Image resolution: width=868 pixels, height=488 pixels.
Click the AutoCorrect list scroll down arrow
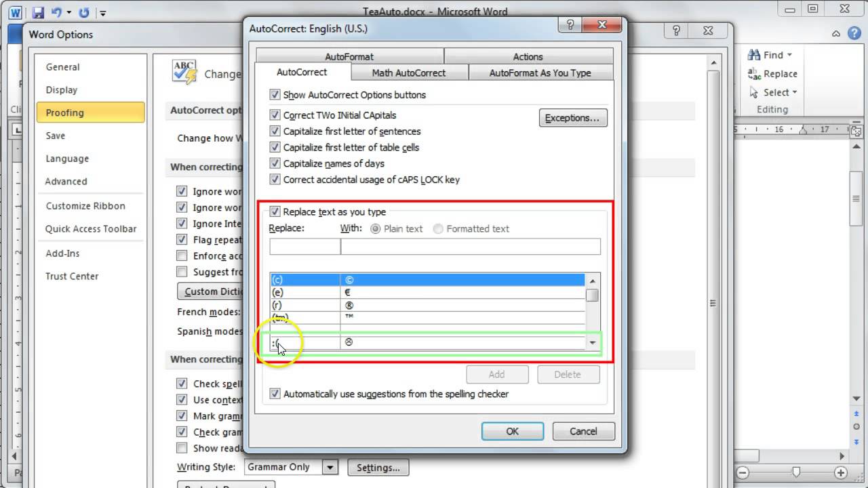coord(592,343)
